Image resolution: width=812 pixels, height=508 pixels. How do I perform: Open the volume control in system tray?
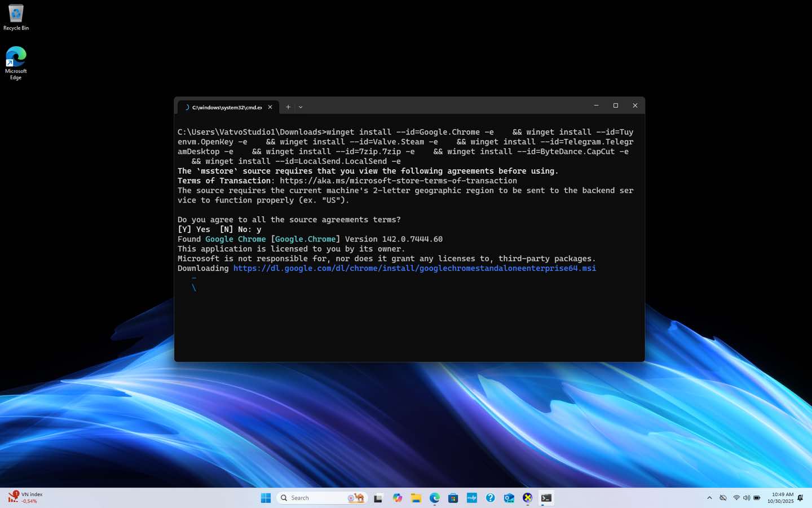tap(747, 498)
